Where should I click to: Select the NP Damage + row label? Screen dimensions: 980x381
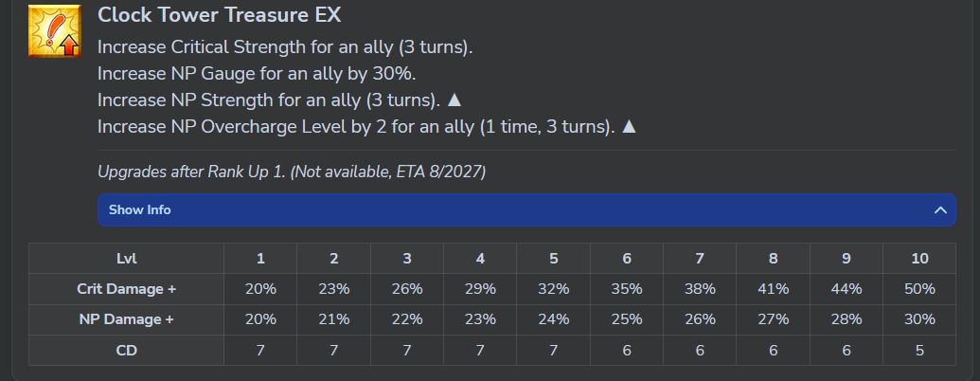pyautogui.click(x=126, y=319)
